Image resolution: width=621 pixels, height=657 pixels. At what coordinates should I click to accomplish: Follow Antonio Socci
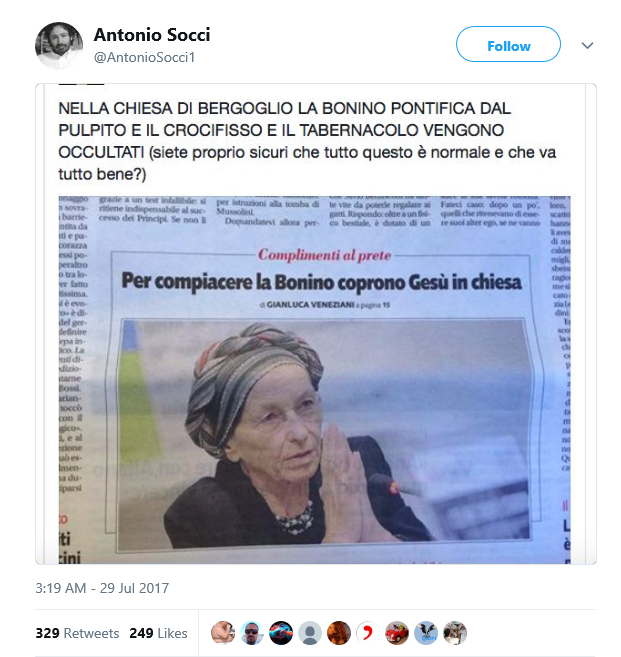coord(508,44)
